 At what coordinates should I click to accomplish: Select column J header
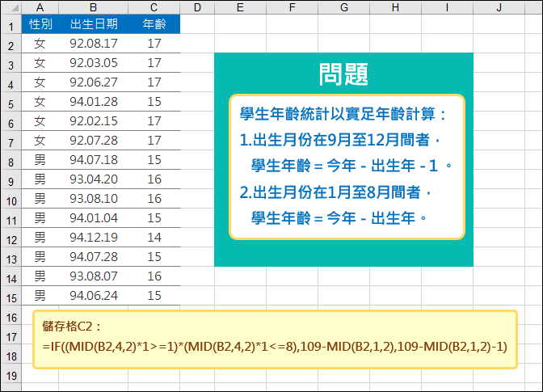(x=499, y=7)
